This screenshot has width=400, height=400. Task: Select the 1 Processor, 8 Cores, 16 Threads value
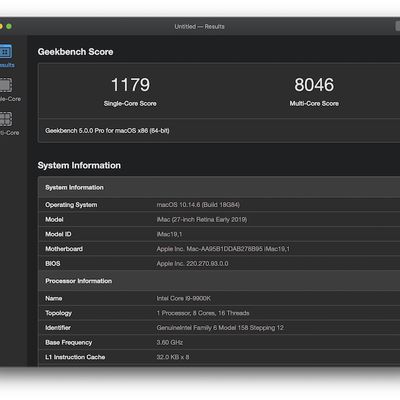[203, 313]
